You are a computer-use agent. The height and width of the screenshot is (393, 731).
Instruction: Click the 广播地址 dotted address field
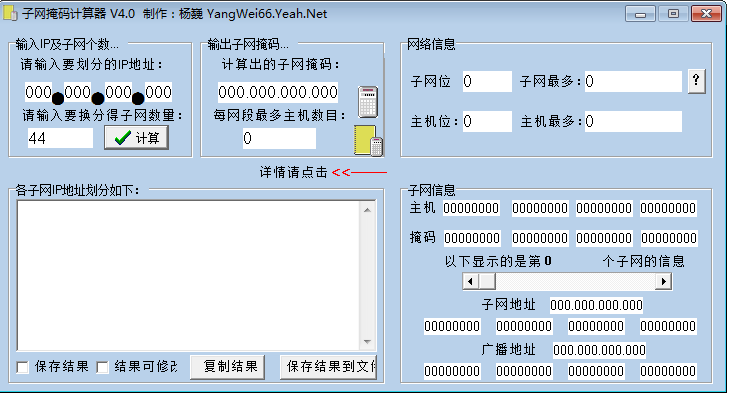pyautogui.click(x=599, y=350)
